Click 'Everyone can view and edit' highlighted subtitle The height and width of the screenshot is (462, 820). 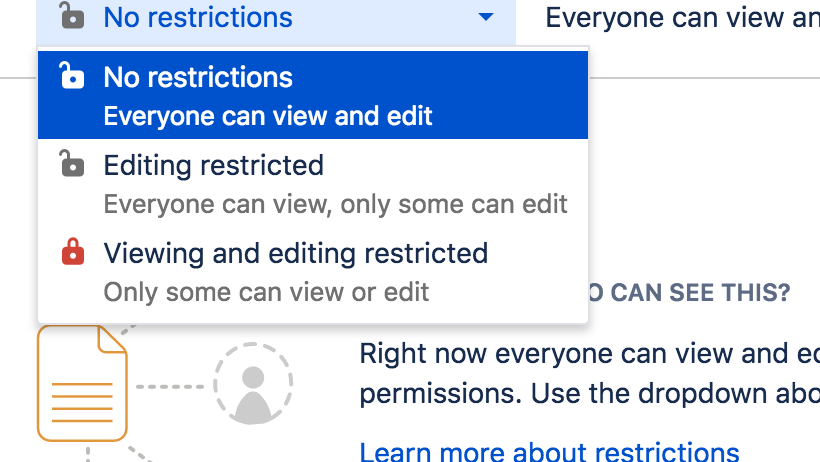tap(268, 116)
